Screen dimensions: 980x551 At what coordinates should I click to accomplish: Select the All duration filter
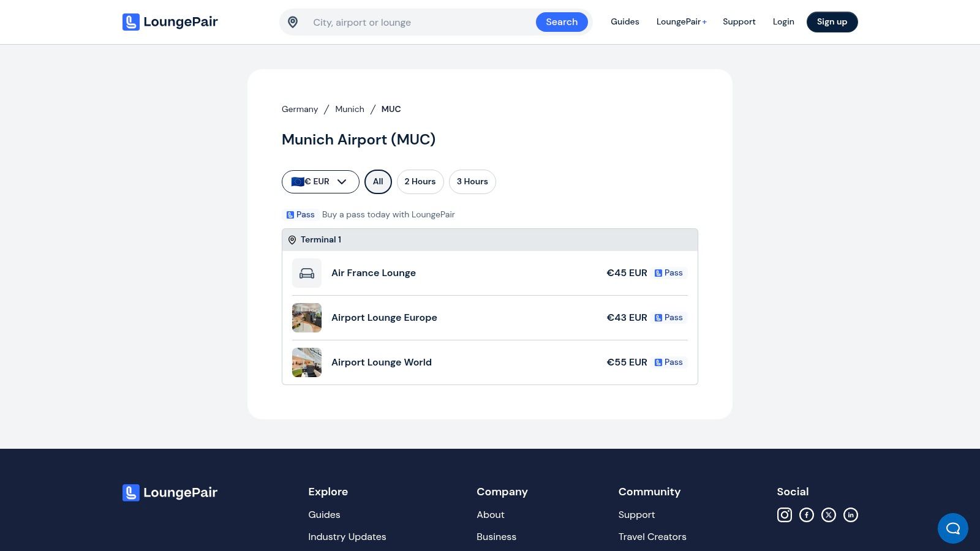click(377, 181)
